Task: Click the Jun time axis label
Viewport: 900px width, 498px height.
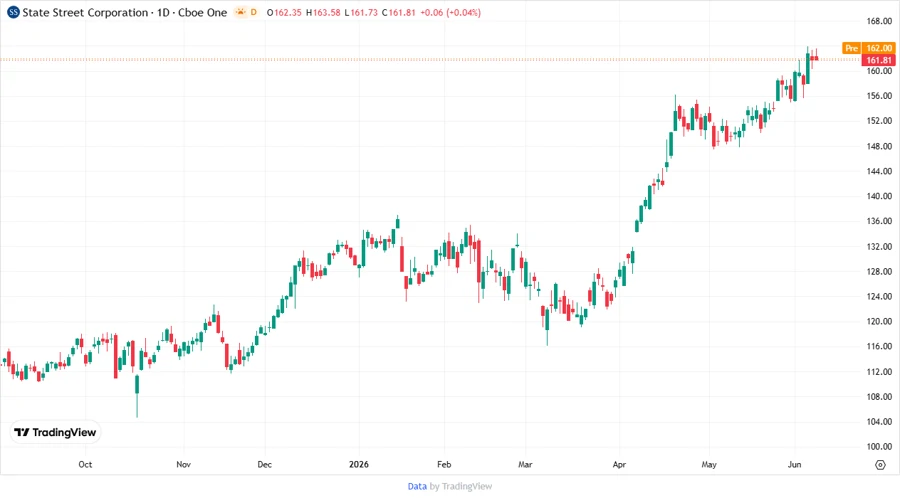Action: (794, 464)
